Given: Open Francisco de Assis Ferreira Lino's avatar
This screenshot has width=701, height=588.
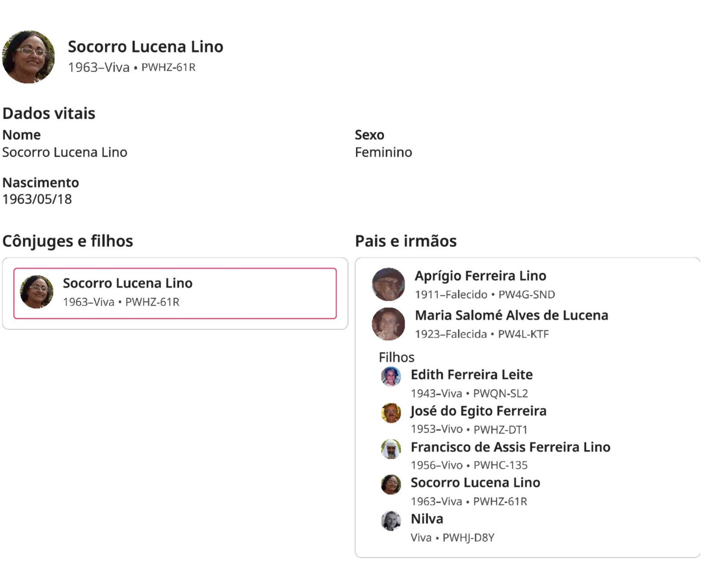Looking at the screenshot, I should [x=391, y=449].
